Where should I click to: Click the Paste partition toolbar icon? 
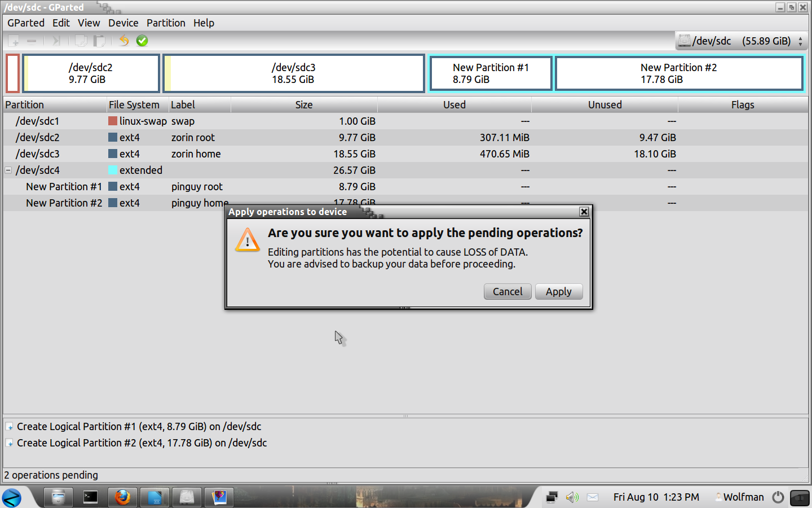point(100,41)
